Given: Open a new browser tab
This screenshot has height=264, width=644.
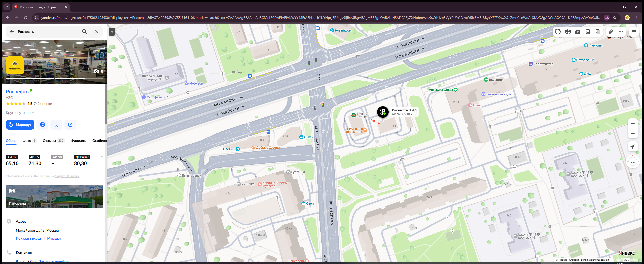Looking at the screenshot, I should 75,7.
